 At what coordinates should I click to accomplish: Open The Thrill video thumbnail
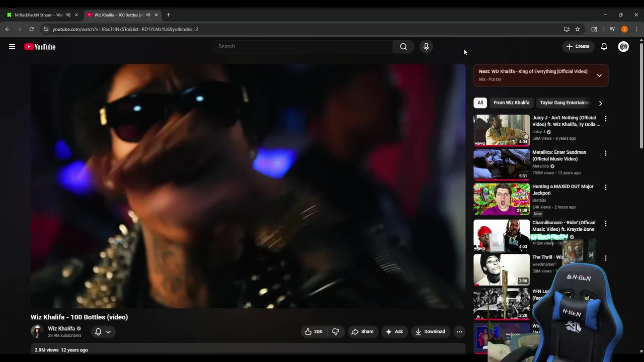point(502,270)
